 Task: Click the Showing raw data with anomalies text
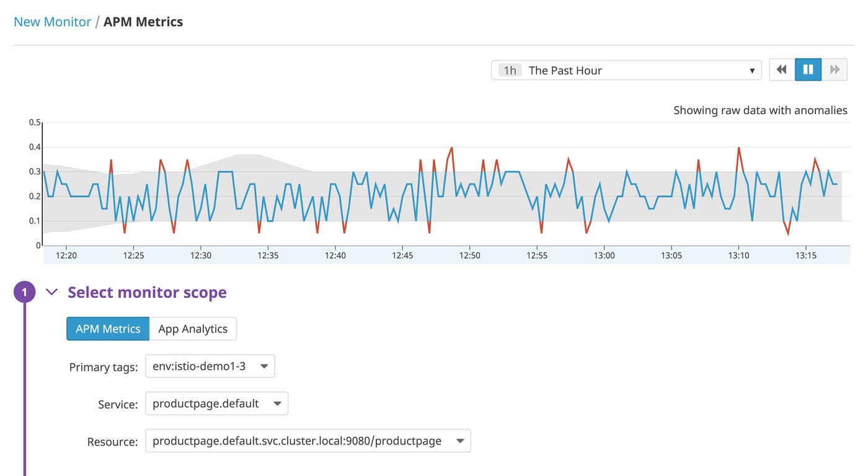pos(760,110)
